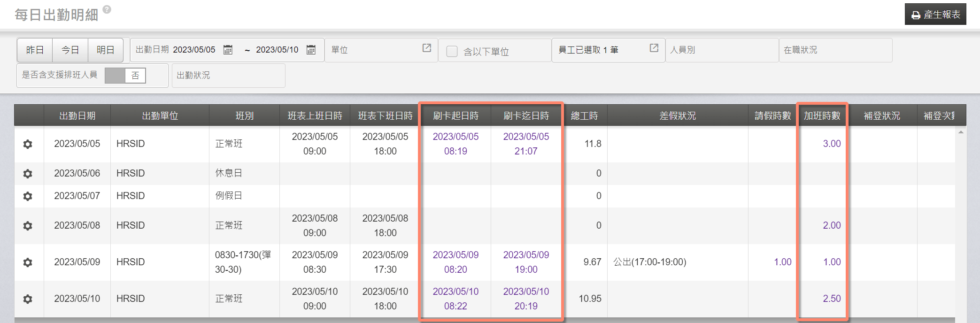Select the 昨日 date tab

[x=35, y=50]
